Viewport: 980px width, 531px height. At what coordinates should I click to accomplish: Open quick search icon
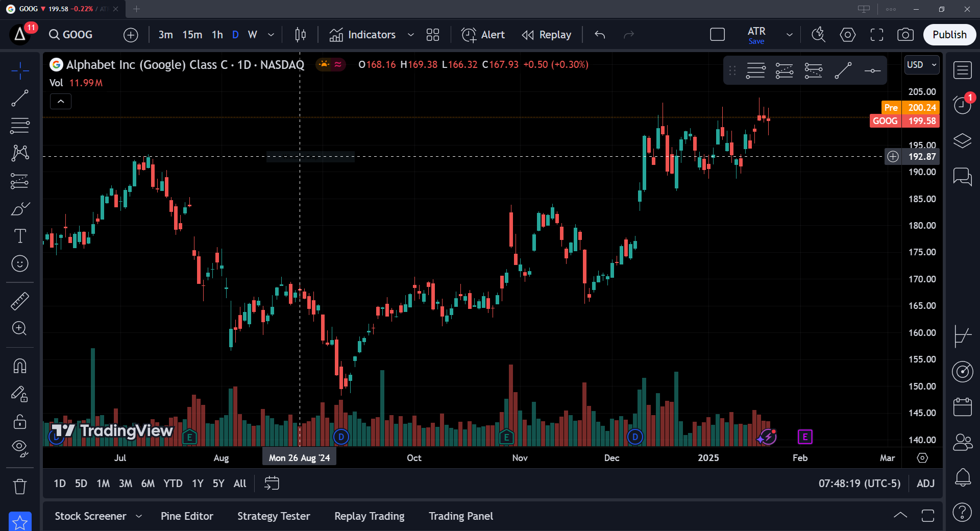819,35
